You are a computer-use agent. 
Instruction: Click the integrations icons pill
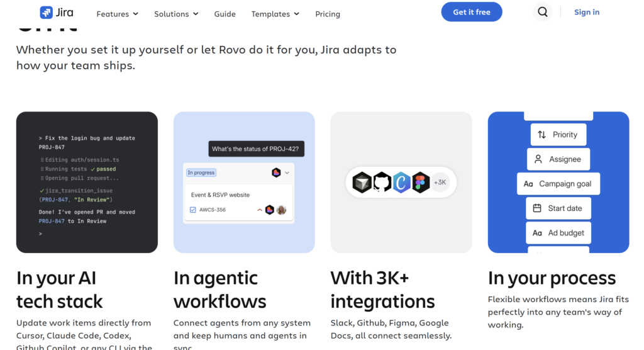point(401,182)
